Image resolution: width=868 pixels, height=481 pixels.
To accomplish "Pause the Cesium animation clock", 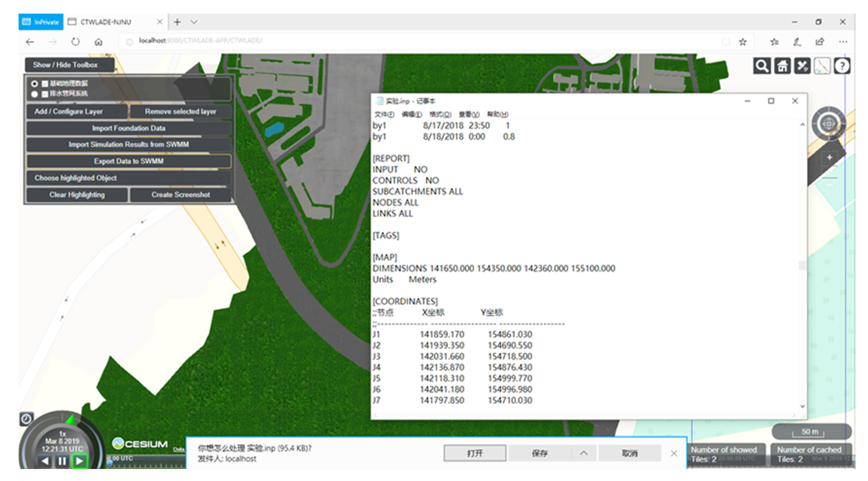I will point(62,461).
